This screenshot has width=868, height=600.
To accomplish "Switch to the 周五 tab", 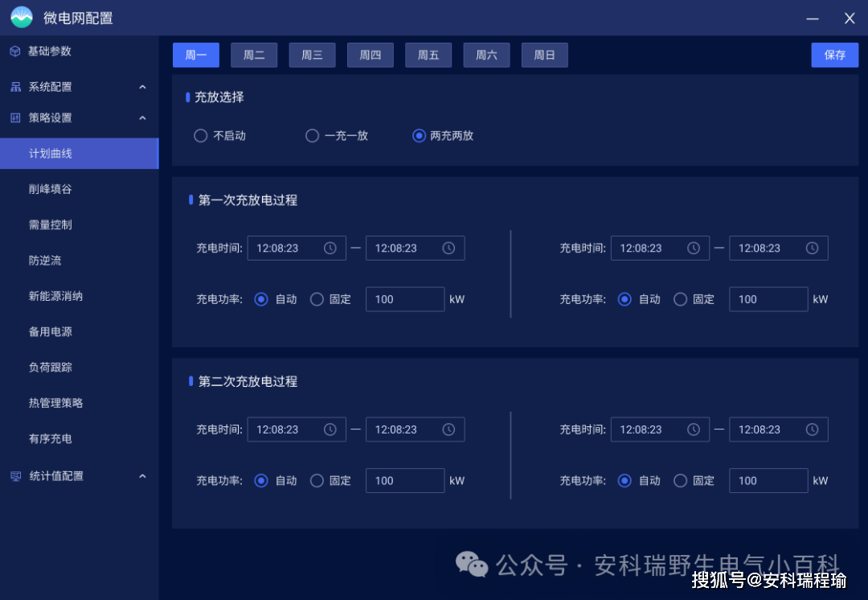I will coord(428,55).
